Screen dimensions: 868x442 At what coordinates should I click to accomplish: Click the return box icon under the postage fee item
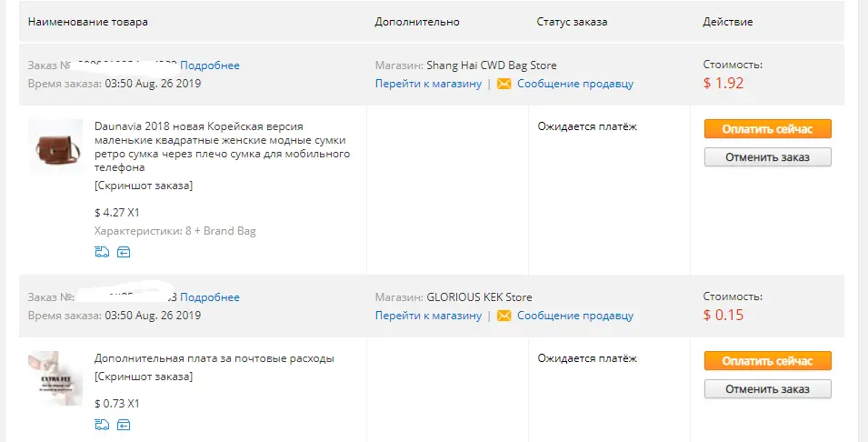click(124, 425)
